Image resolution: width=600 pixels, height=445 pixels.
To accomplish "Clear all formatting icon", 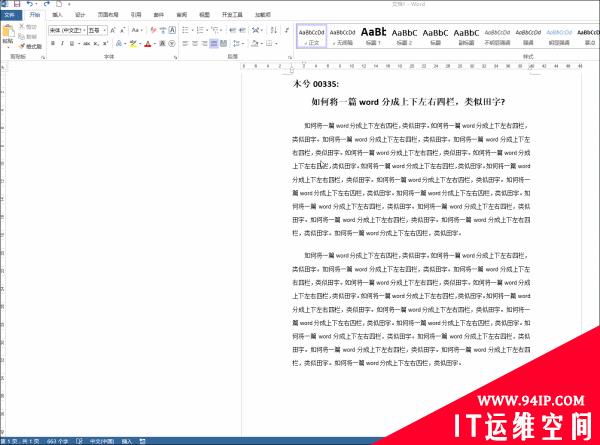I will pos(153,30).
